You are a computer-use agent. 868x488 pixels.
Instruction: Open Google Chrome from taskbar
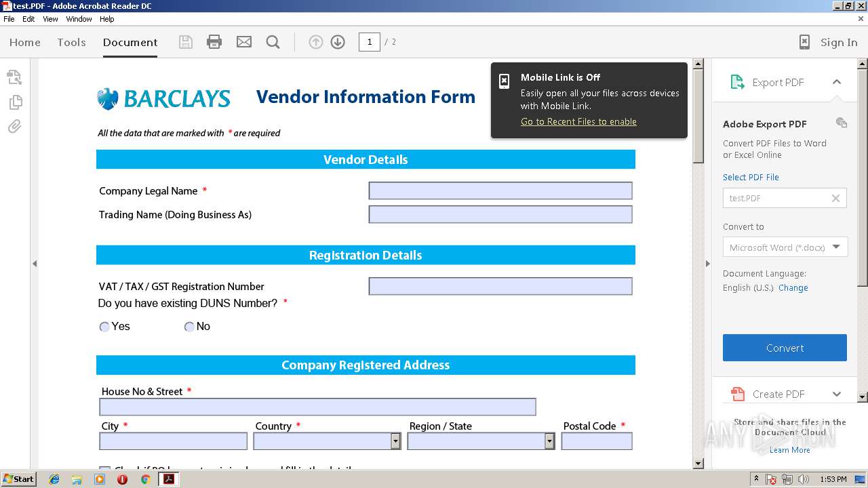point(145,479)
